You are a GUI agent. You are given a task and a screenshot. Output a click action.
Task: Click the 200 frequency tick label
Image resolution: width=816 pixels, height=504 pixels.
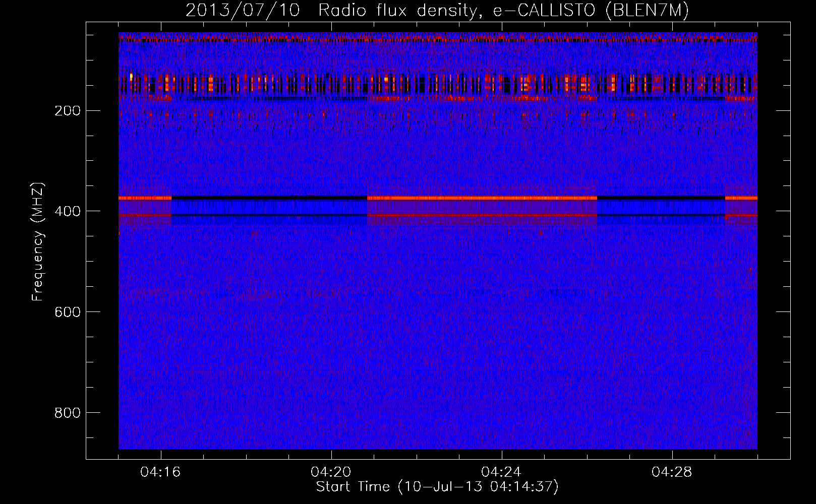tap(68, 110)
